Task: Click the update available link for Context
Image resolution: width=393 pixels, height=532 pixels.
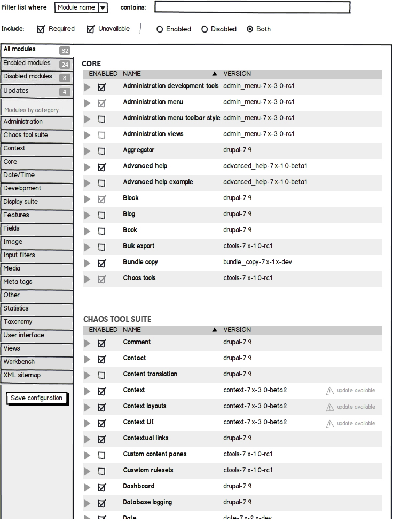Action: click(x=356, y=391)
